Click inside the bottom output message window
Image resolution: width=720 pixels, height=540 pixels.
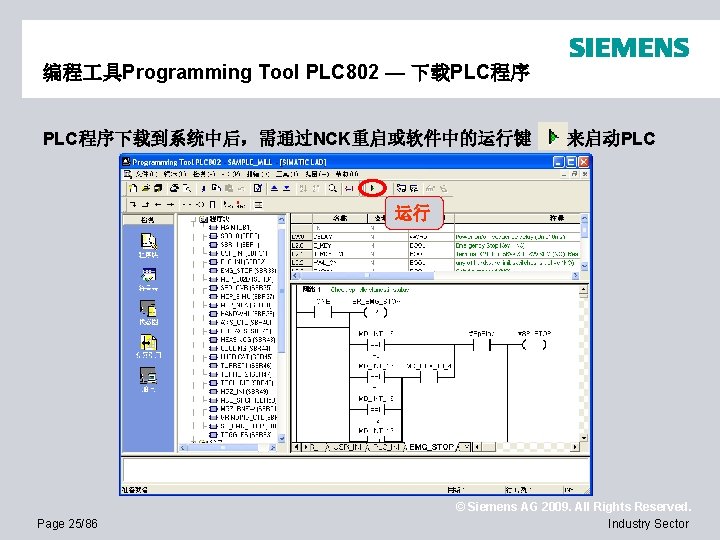355,470
